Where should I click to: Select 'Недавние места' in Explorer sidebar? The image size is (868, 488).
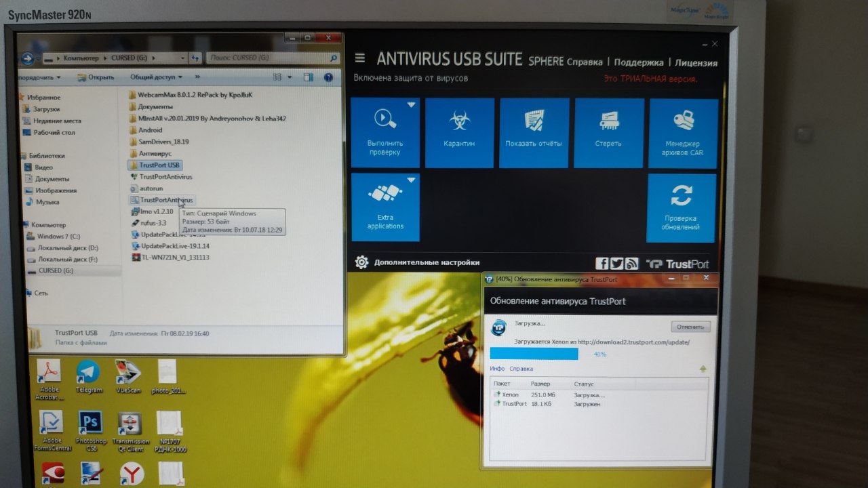(x=52, y=121)
